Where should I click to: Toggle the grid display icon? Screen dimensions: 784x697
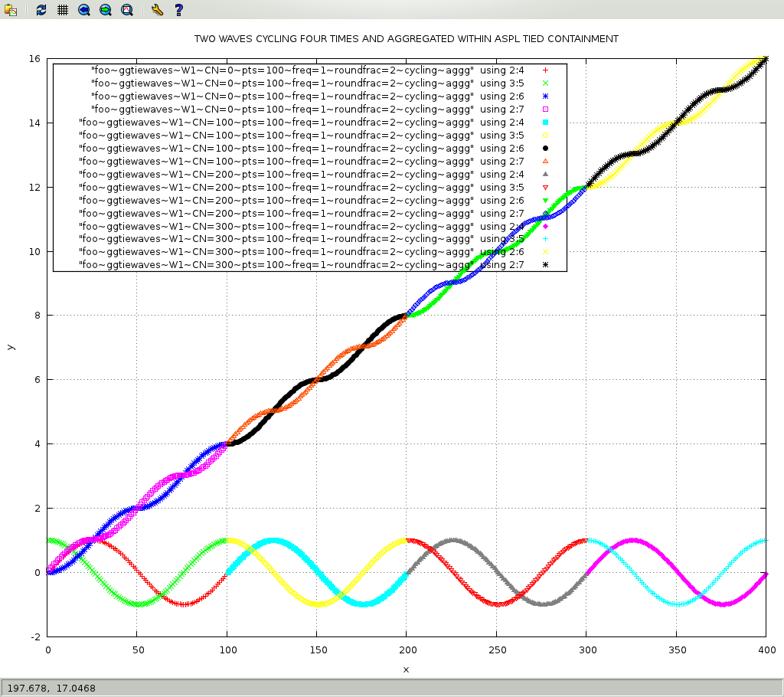63,10
